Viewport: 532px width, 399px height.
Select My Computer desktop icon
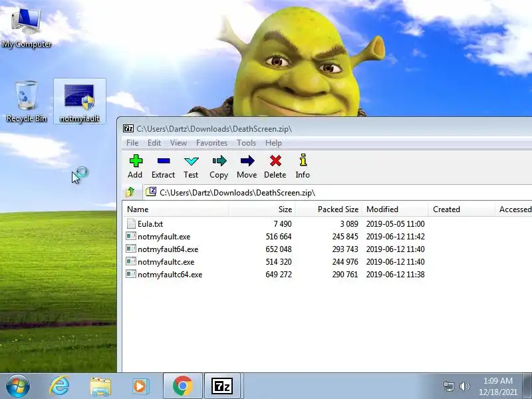tap(27, 27)
